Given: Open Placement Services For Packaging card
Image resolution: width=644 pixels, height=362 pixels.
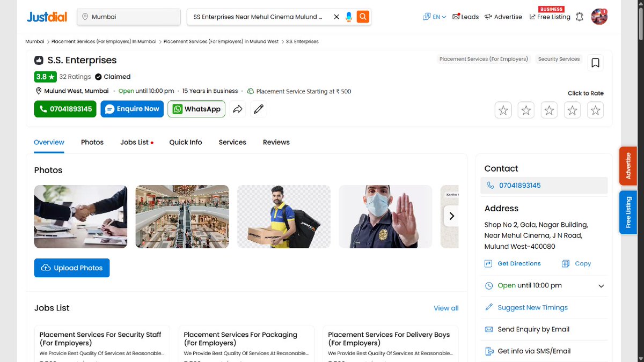Looking at the screenshot, I should point(246,344).
